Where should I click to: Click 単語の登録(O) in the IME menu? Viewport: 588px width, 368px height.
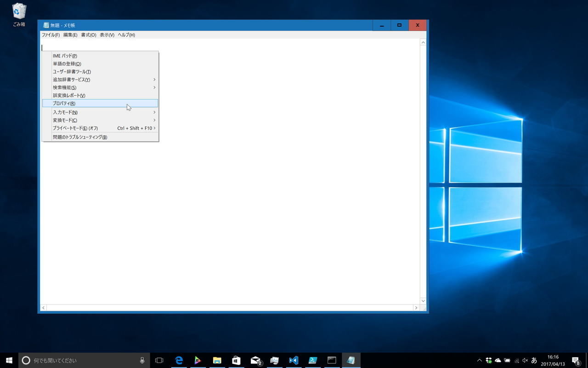(x=67, y=64)
